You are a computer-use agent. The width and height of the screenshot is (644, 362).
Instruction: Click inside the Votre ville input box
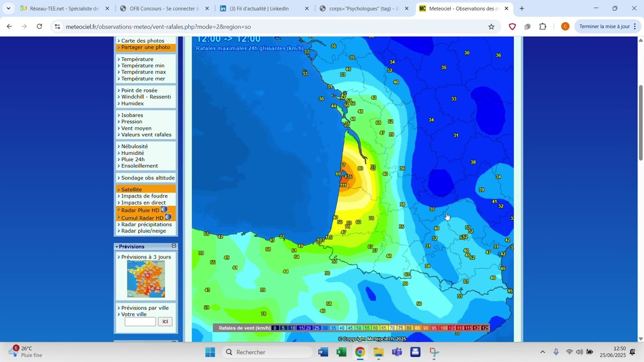tap(140, 321)
